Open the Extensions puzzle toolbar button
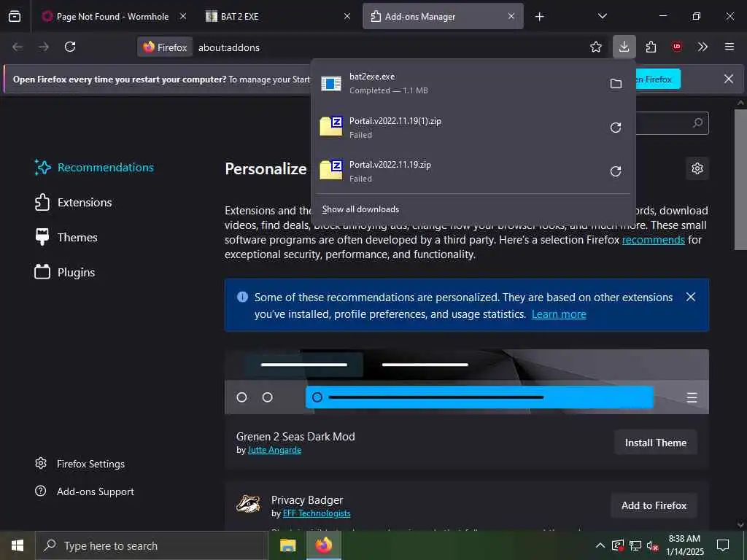 pyautogui.click(x=651, y=47)
